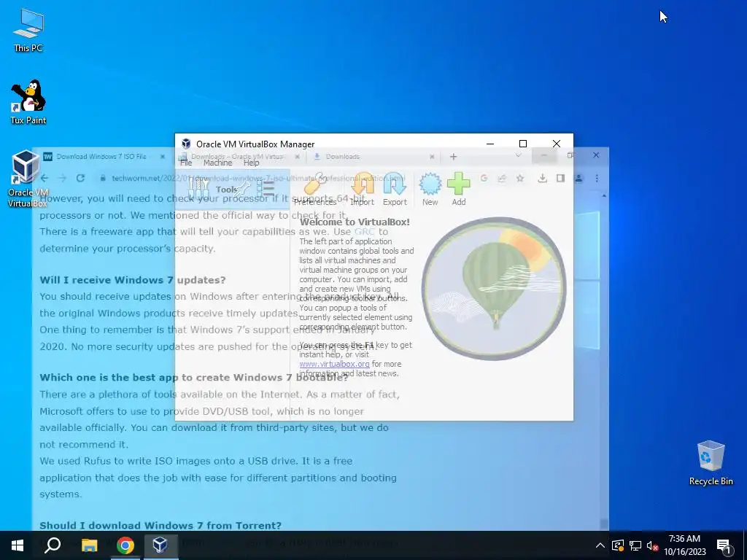Click the share page icon in Chrome
Image resolution: width=747 pixels, height=560 pixels.
coord(502,178)
